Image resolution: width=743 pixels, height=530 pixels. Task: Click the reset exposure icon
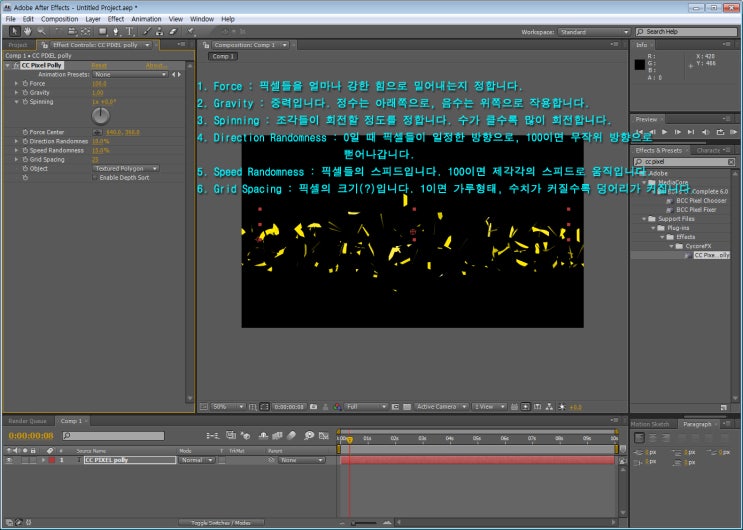click(562, 407)
